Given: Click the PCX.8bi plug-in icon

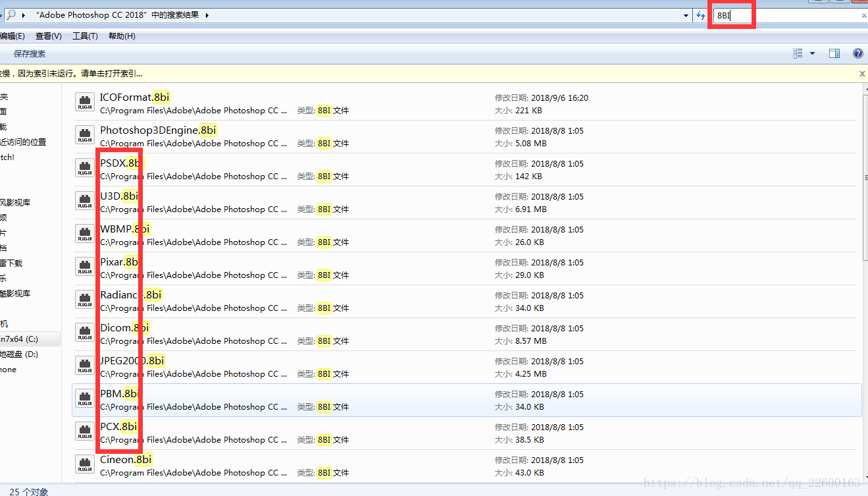Looking at the screenshot, I should point(85,433).
